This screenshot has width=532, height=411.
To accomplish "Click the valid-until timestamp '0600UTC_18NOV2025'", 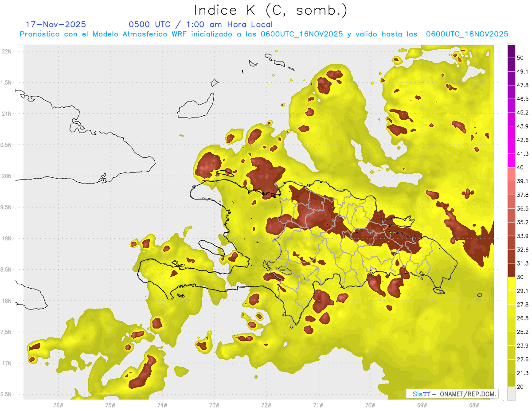I will coord(467,34).
